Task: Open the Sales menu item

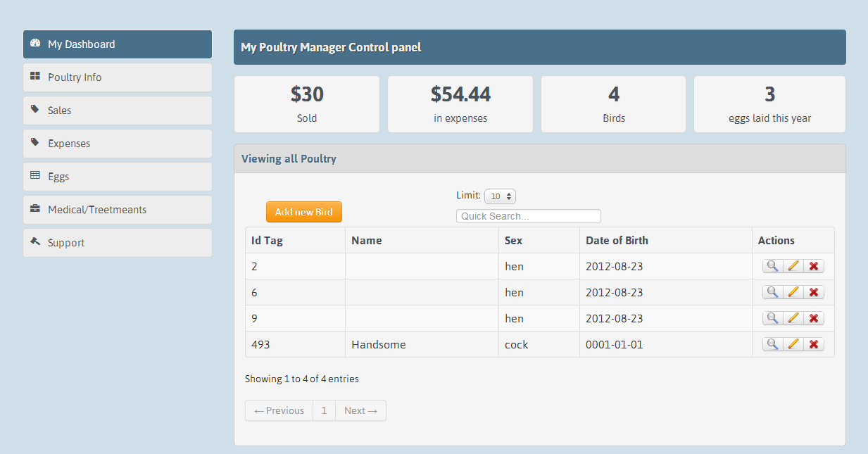Action: (x=118, y=111)
